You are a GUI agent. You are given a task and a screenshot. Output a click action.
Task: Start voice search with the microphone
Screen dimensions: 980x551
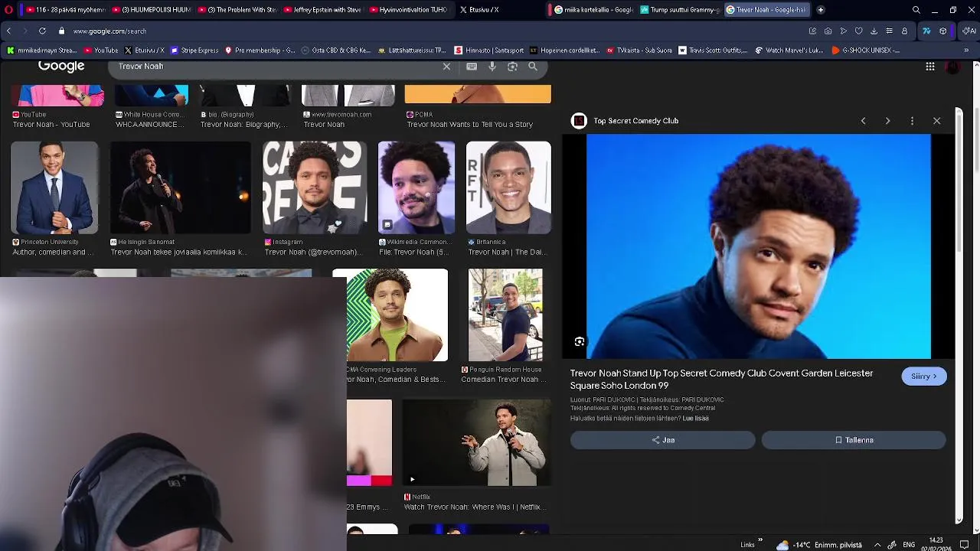pyautogui.click(x=492, y=67)
